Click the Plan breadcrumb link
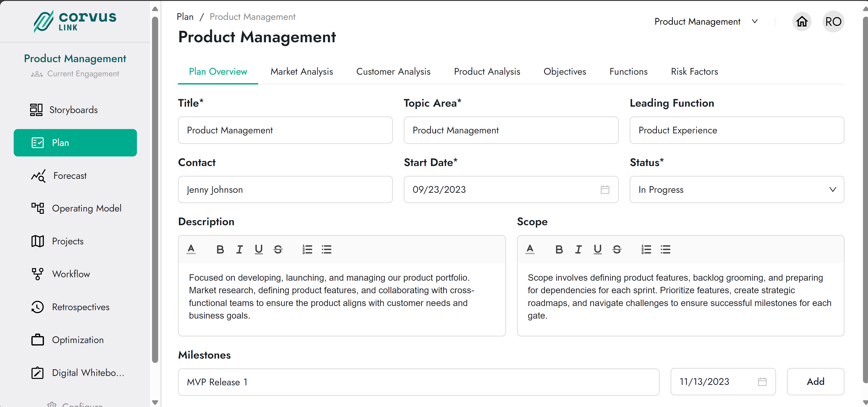The image size is (868, 407). tap(185, 17)
